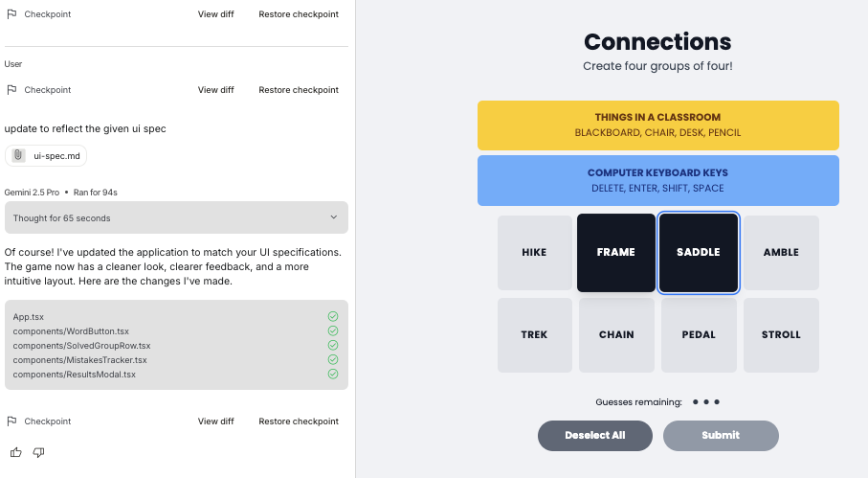The width and height of the screenshot is (868, 478).
Task: Restore the topmost checkpoint
Action: coord(299,14)
